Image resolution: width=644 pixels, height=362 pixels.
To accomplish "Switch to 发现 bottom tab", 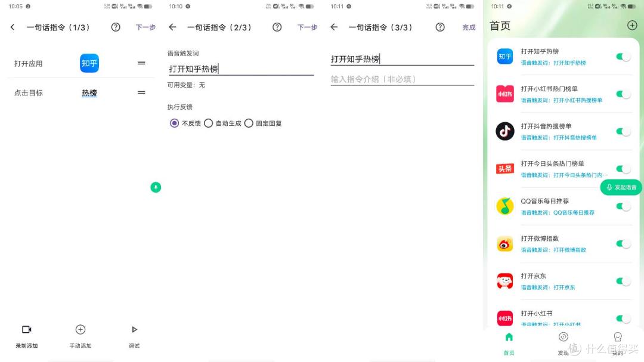I will coord(563,344).
